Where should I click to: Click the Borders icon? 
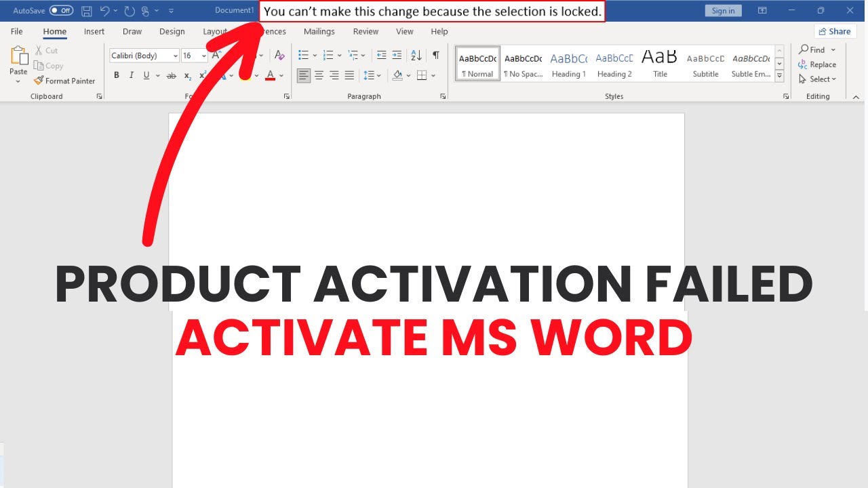pos(422,75)
